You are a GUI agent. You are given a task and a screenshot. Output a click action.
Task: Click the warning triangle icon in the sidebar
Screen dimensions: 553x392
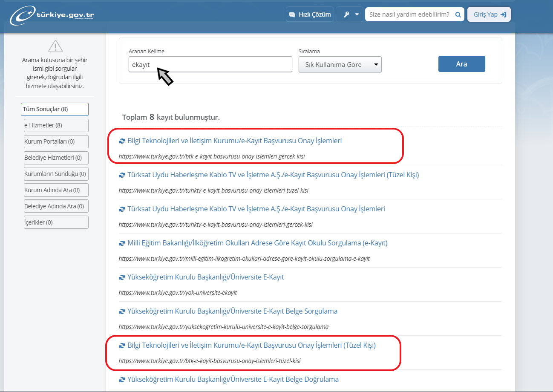click(x=55, y=46)
